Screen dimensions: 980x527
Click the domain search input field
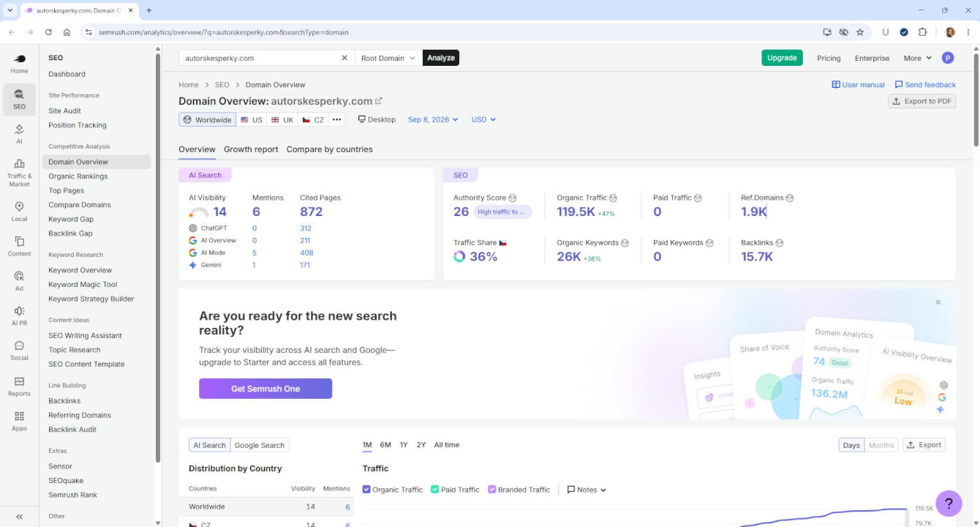coord(260,58)
